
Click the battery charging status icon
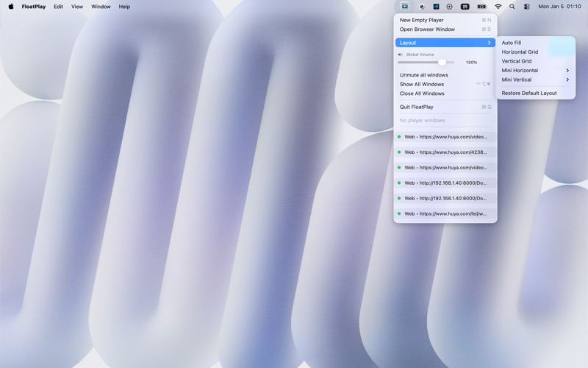coord(481,7)
